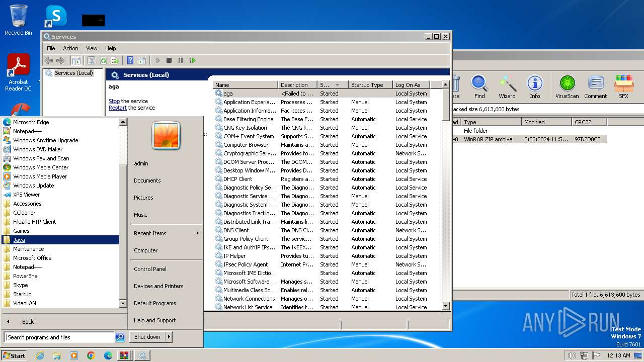Screen dimensions: 644x362
Task: Expand the CCleaner folder
Action: (60, 213)
